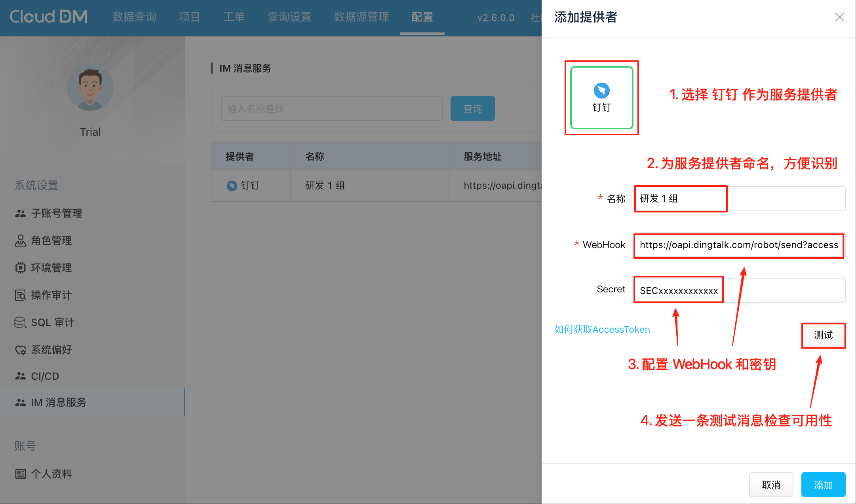Open the 如何获取AccessToken link

[x=602, y=330]
